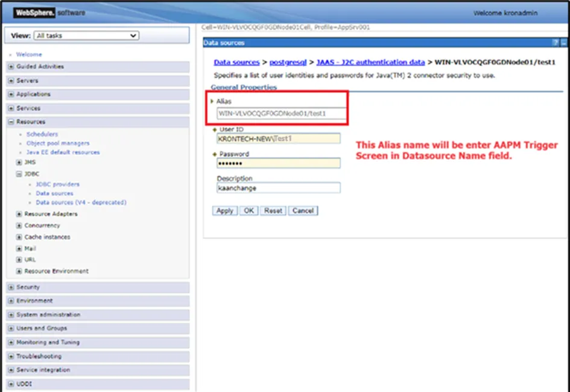
Task: Expand the Mail node
Action: point(19,249)
